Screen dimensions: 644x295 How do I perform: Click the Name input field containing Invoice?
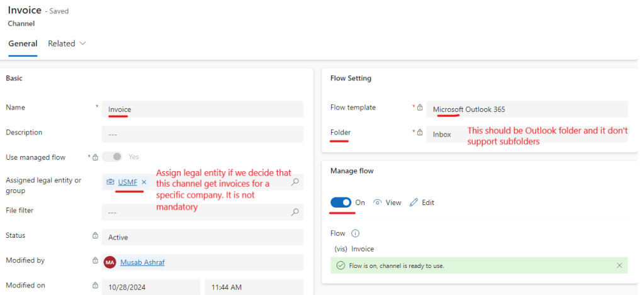pyautogui.click(x=201, y=109)
